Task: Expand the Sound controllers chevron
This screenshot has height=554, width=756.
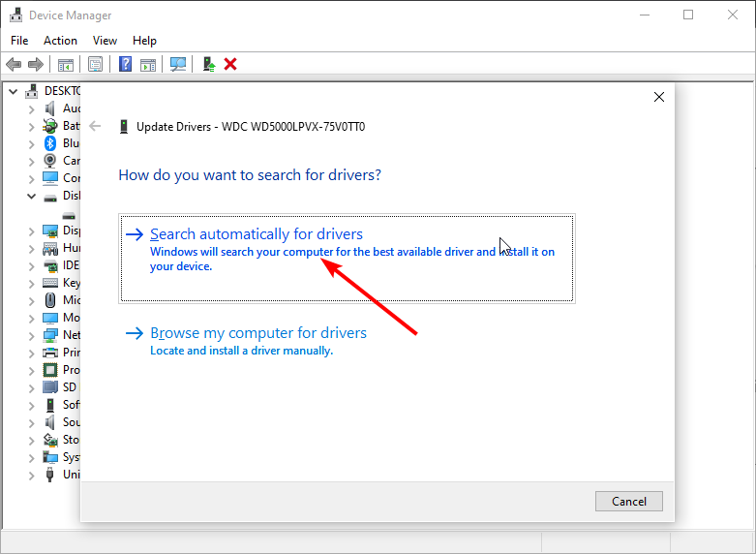Action: point(31,422)
